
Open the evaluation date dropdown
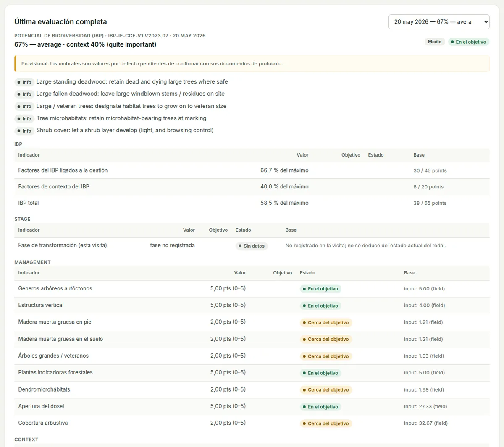pyautogui.click(x=439, y=22)
